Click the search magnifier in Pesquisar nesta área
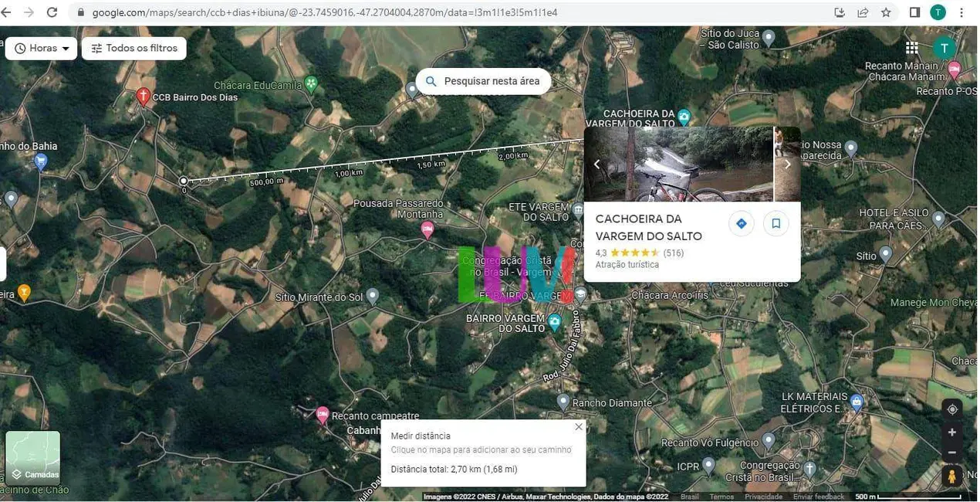Screen dimensions: 980x502 pyautogui.click(x=431, y=80)
